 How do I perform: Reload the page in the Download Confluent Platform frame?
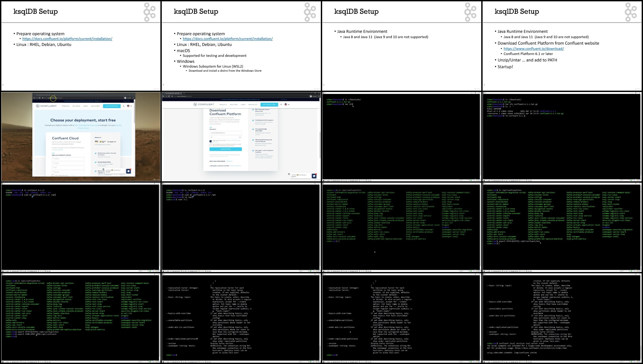click(169, 96)
